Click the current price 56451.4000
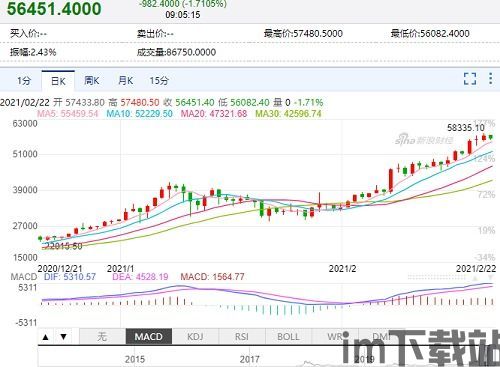This screenshot has width=500, height=367. click(54, 8)
